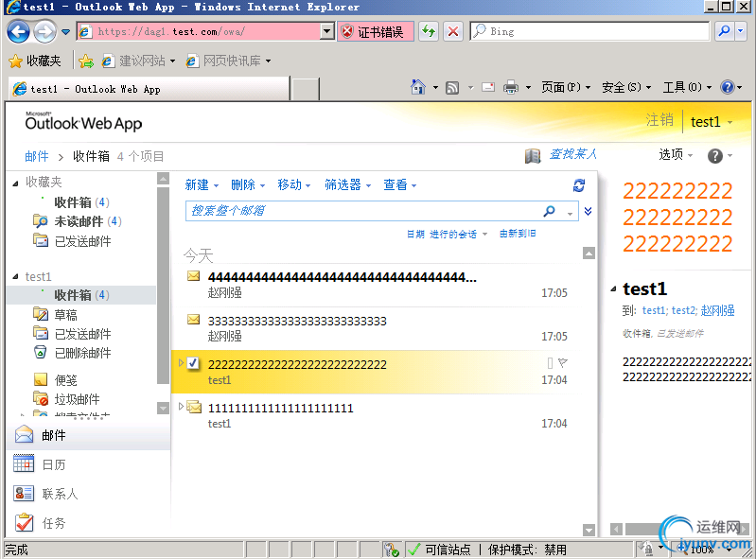Click the address book icon next to find someone

(x=533, y=156)
